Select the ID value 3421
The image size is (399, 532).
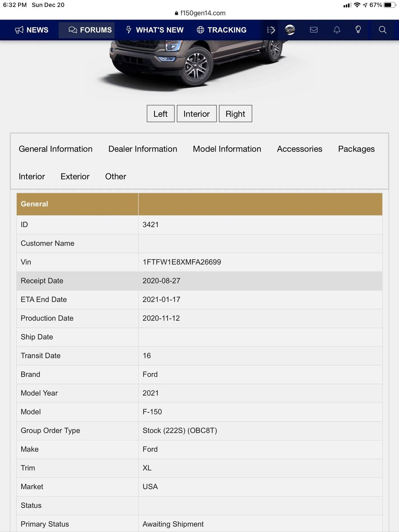point(151,225)
